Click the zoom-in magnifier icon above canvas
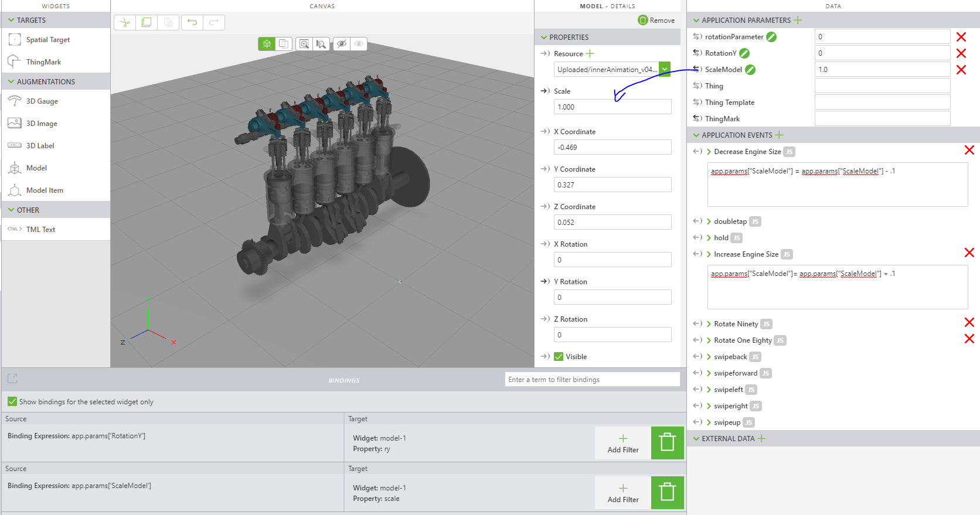The width and height of the screenshot is (980, 515). click(304, 44)
